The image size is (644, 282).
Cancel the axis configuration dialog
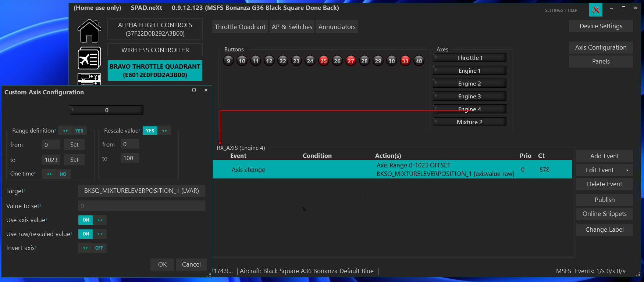(191, 264)
